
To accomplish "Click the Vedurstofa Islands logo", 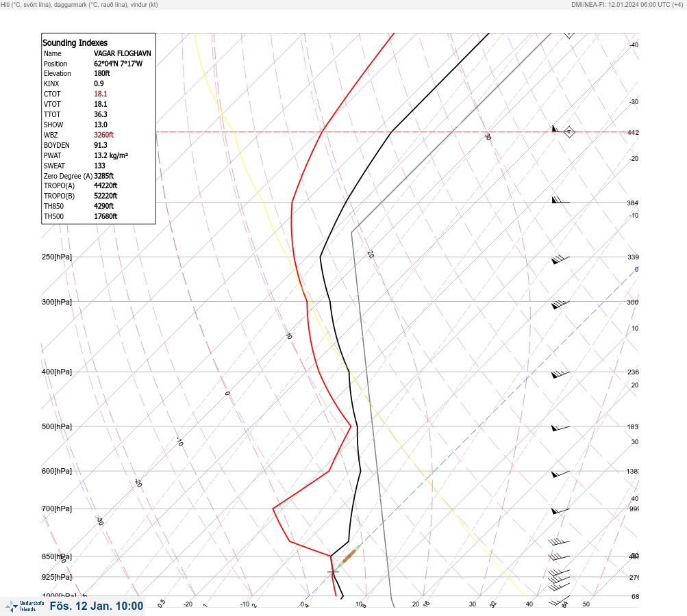I will point(25,606).
